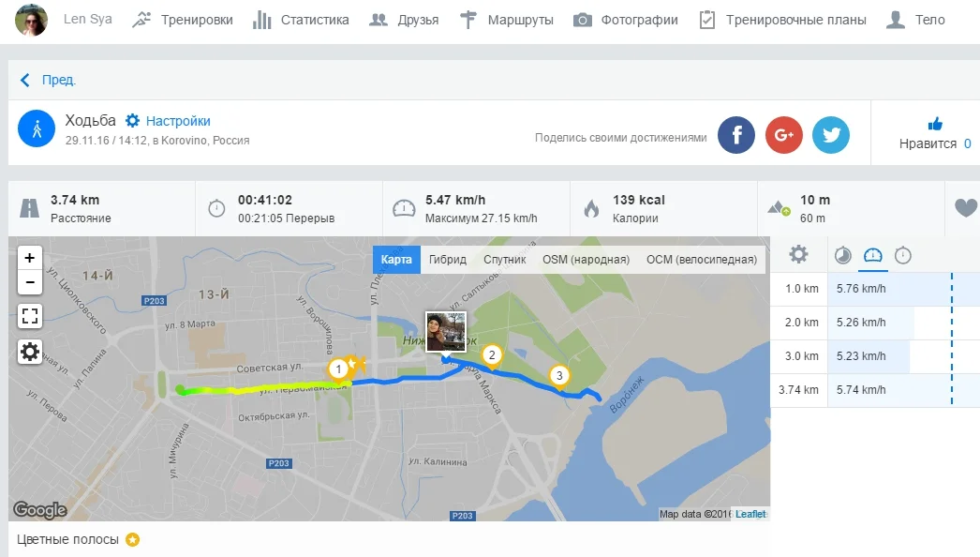Go to previous workout via Пред.

pyautogui.click(x=48, y=80)
